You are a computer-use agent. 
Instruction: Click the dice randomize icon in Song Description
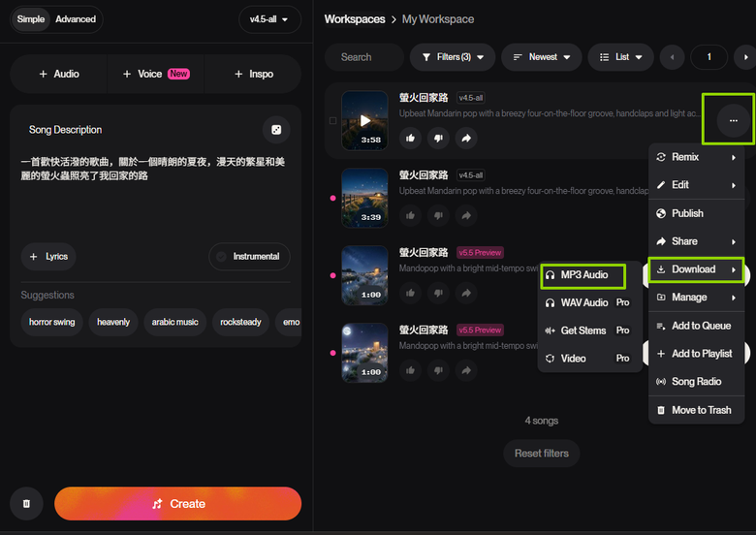pyautogui.click(x=276, y=130)
